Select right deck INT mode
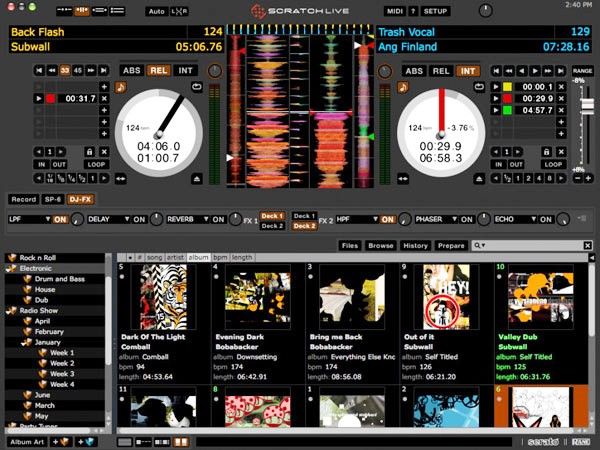Image resolution: width=600 pixels, height=450 pixels. [468, 71]
